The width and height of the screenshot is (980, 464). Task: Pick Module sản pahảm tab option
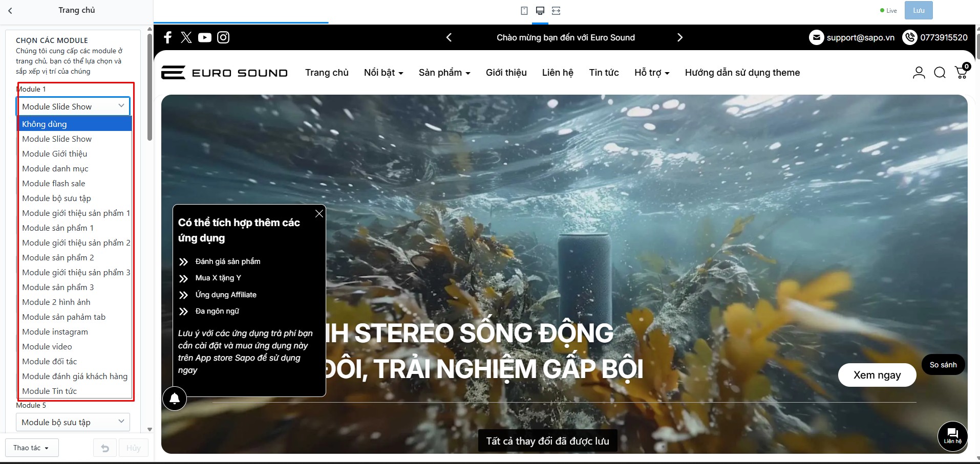pyautogui.click(x=75, y=317)
